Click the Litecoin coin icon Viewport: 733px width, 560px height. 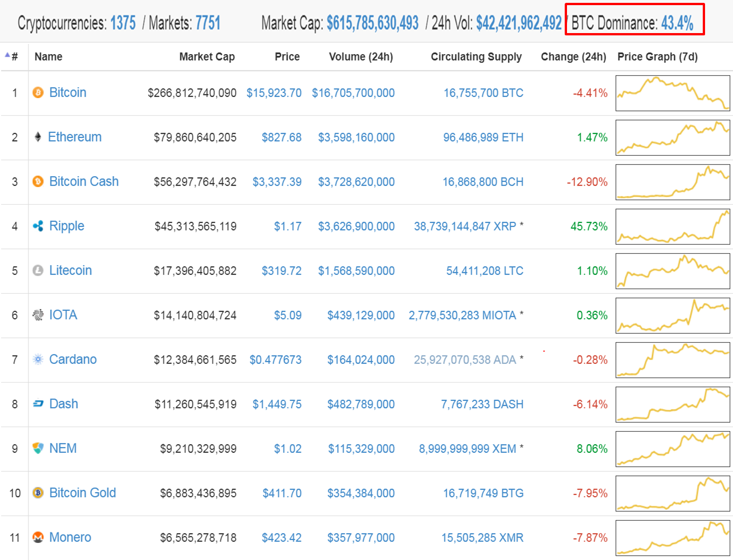(x=38, y=270)
